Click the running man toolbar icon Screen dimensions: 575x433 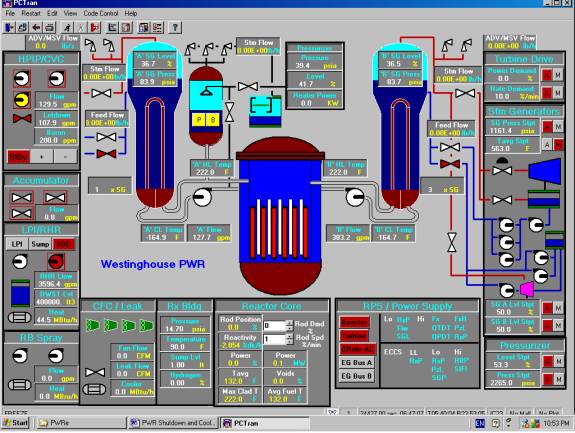click(67, 27)
